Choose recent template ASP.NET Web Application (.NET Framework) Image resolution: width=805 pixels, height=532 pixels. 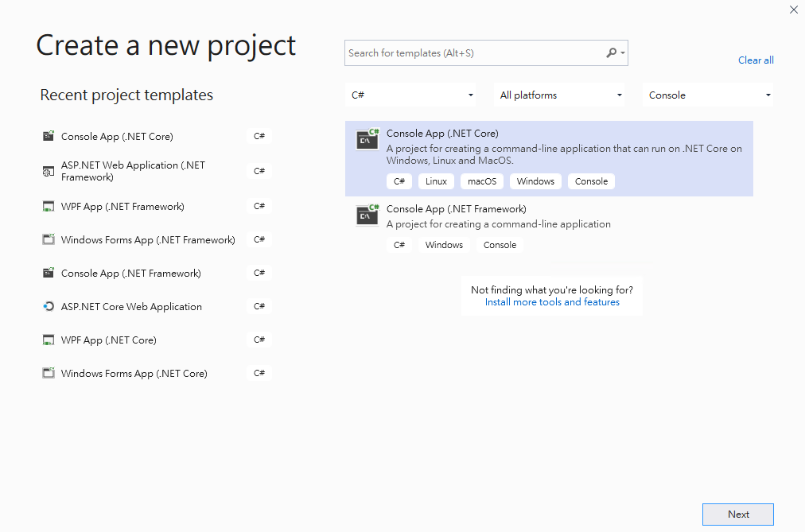click(157, 171)
